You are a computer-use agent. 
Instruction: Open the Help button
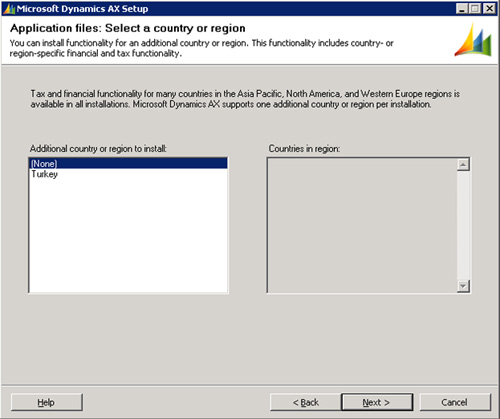47,402
